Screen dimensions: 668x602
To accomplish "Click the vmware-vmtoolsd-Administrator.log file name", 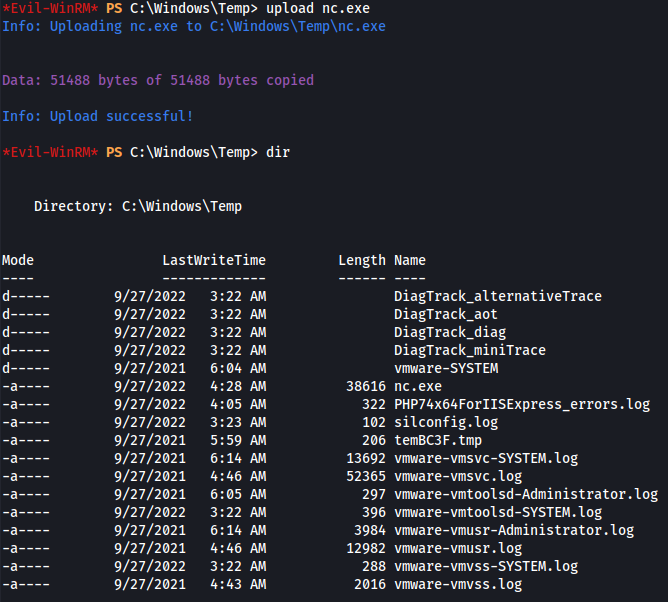I will 526,494.
